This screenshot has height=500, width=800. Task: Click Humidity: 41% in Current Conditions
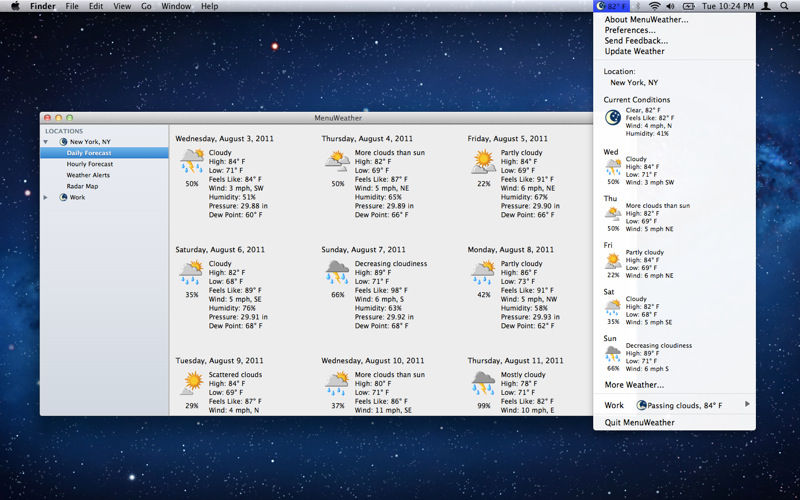[x=647, y=133]
